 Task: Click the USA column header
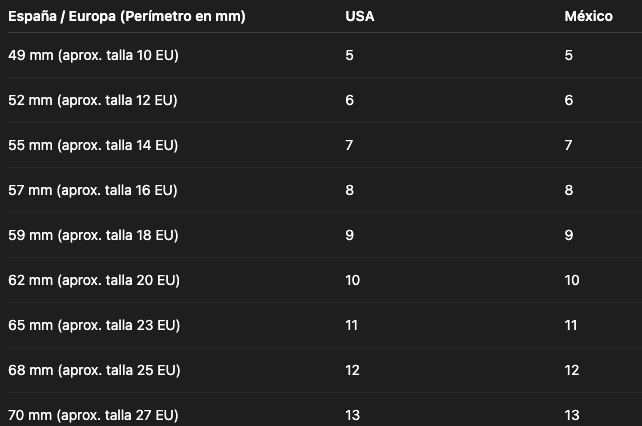(359, 16)
